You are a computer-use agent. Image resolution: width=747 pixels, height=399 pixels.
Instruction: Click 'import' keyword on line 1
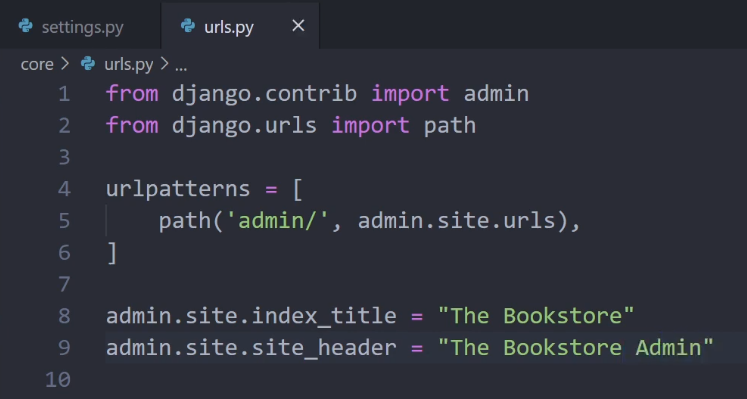[410, 93]
